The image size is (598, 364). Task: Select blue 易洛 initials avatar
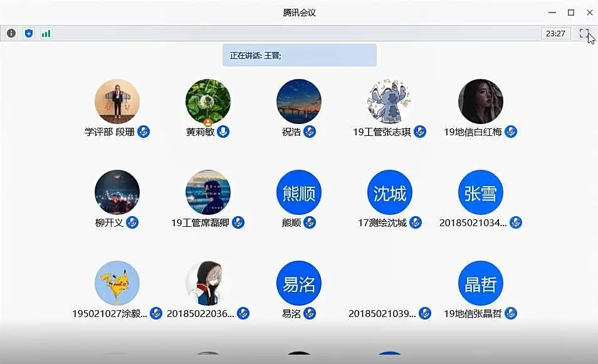tap(298, 283)
